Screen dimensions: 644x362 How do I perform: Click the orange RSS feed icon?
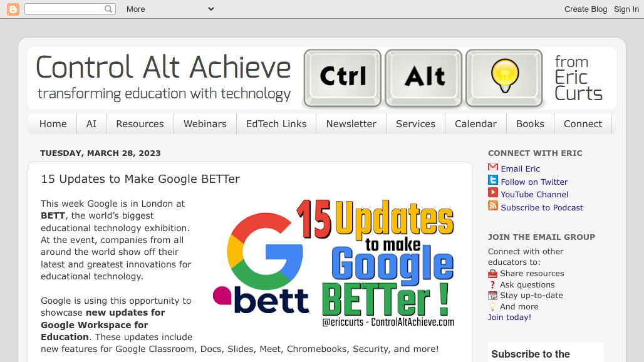[493, 205]
